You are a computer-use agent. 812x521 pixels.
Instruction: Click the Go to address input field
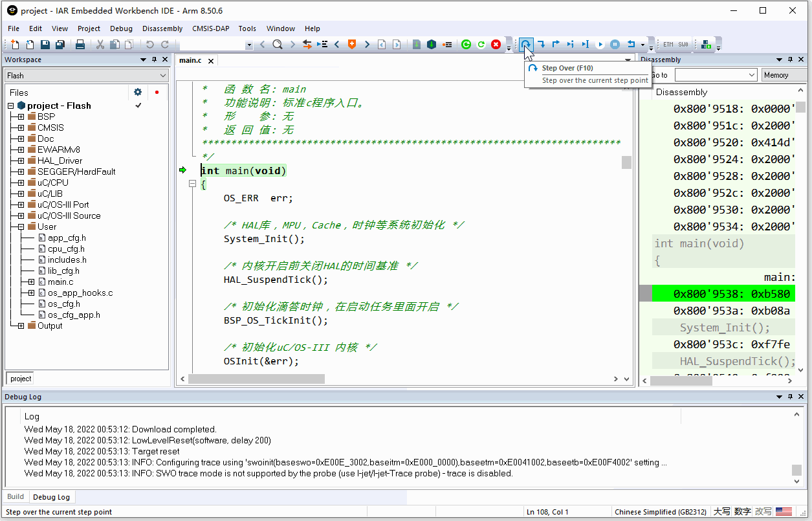coord(710,75)
